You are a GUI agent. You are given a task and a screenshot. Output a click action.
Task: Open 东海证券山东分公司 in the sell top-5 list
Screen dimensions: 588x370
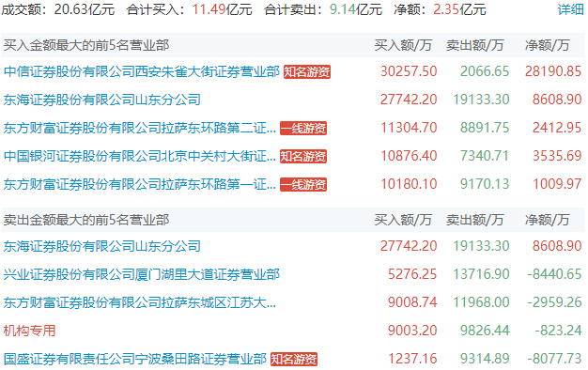[x=102, y=246]
